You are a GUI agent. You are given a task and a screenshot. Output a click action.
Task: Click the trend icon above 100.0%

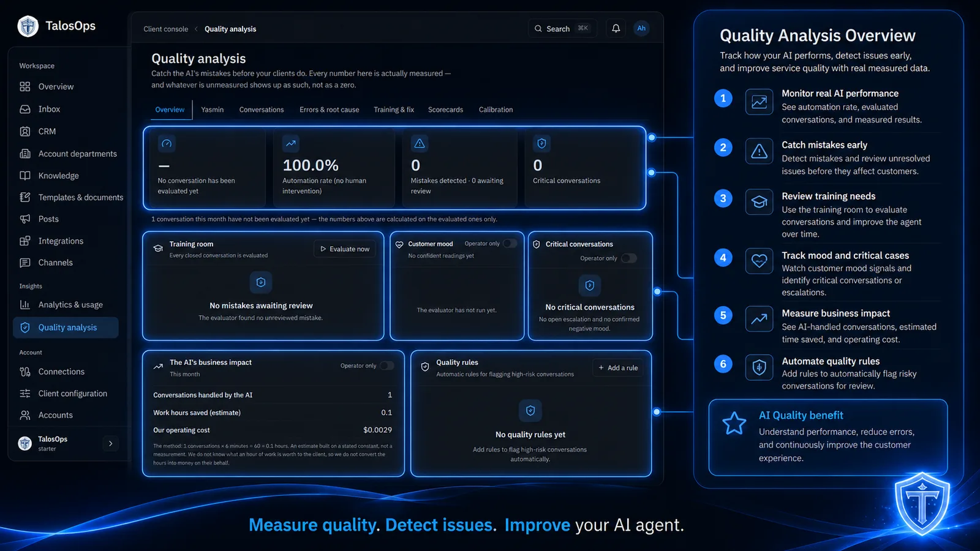pos(291,143)
